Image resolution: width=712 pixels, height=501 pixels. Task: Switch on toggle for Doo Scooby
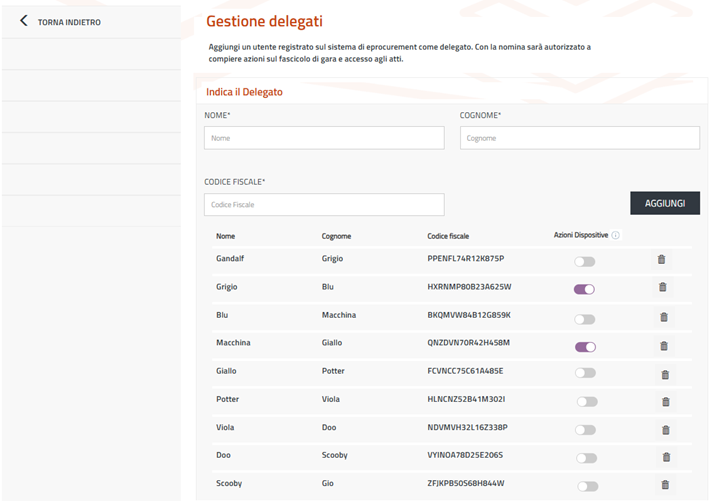tap(585, 458)
